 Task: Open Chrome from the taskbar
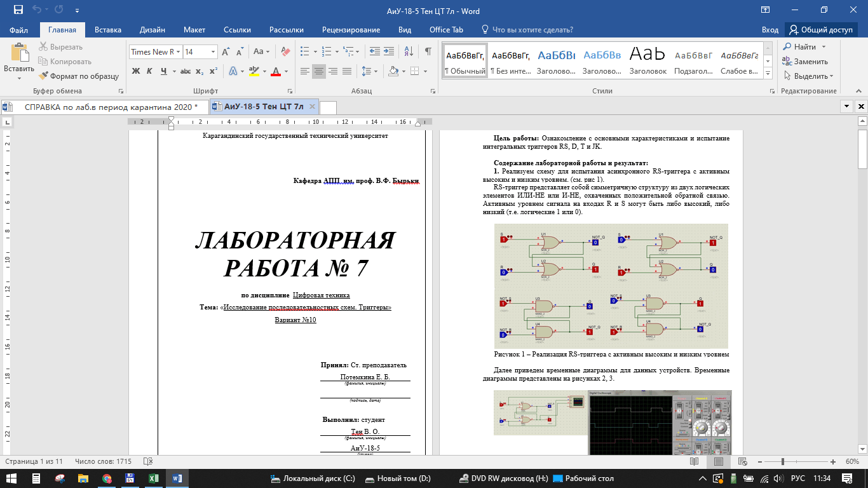[106, 478]
